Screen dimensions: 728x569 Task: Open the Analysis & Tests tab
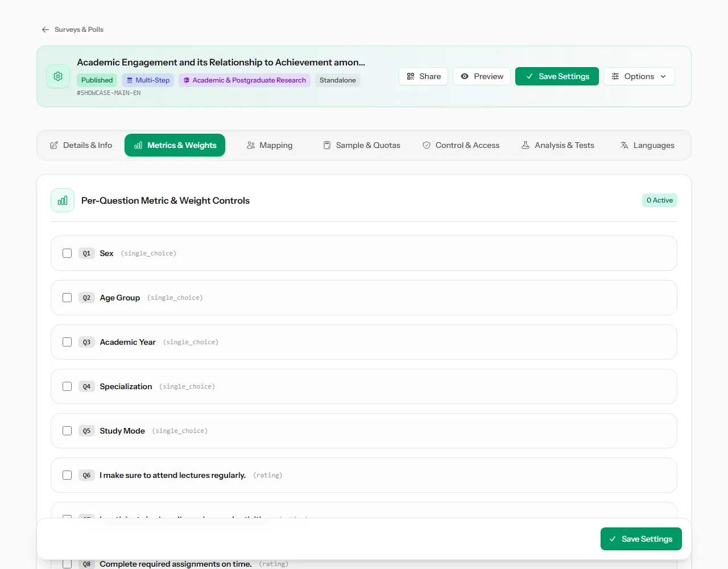(x=558, y=145)
